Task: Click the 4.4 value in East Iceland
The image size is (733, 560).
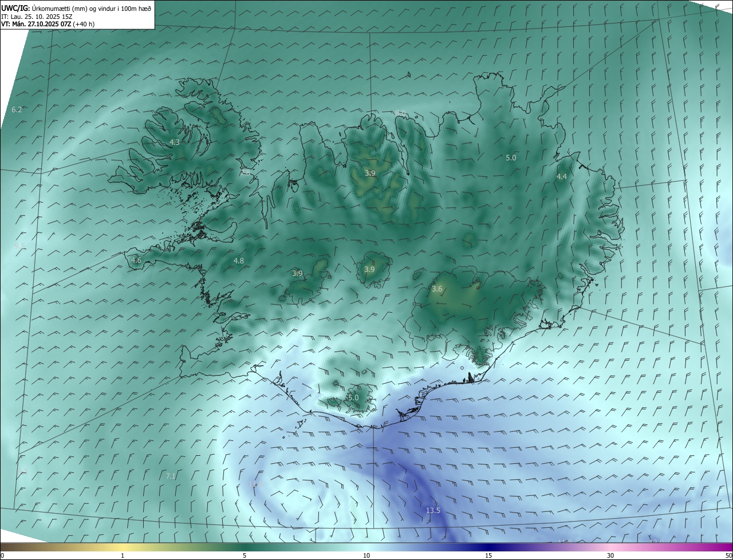Action: pos(562,176)
